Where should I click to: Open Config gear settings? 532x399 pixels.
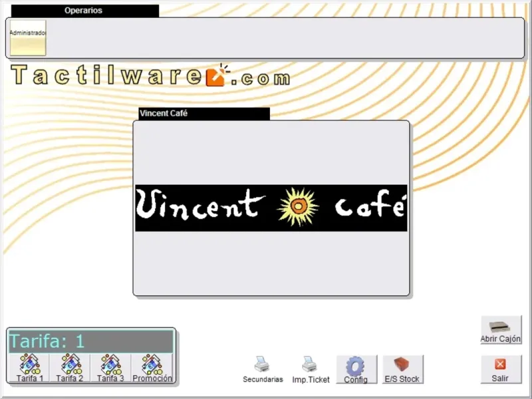[x=356, y=370]
